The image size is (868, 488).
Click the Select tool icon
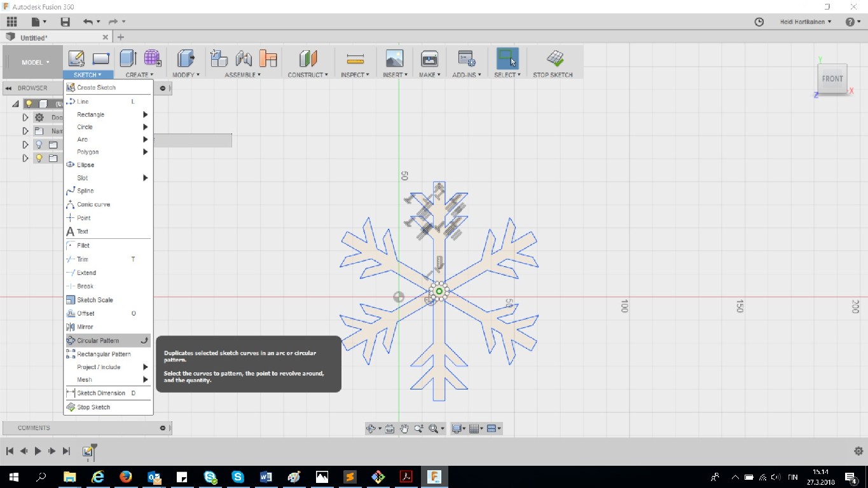click(507, 59)
